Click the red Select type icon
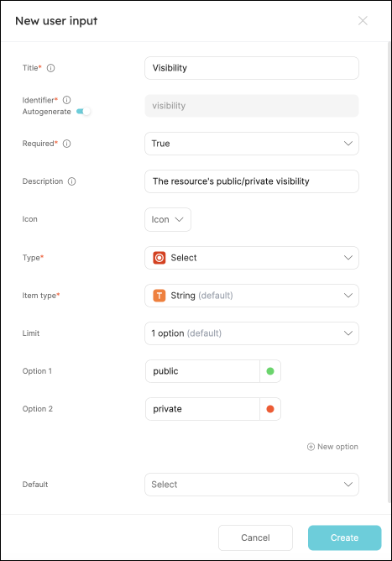 (x=159, y=258)
